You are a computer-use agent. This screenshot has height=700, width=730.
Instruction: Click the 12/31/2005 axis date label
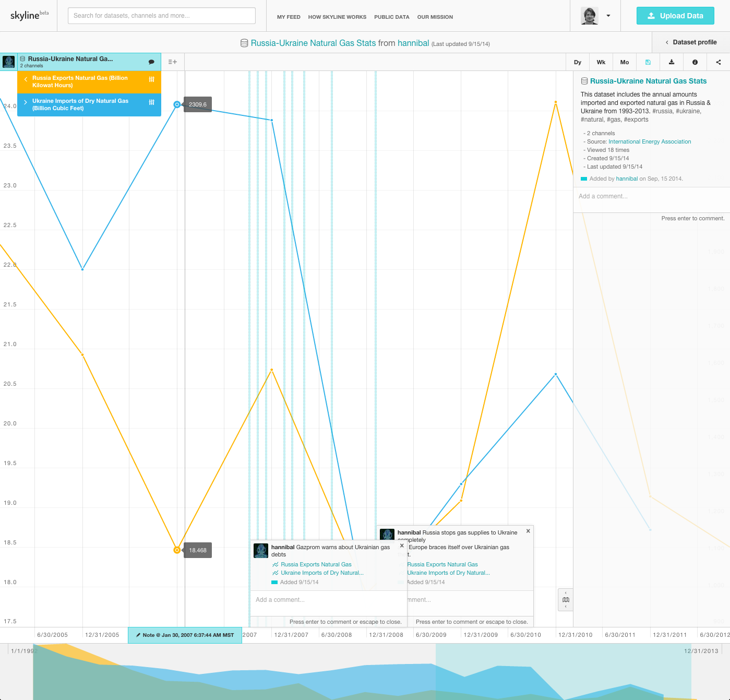102,635
